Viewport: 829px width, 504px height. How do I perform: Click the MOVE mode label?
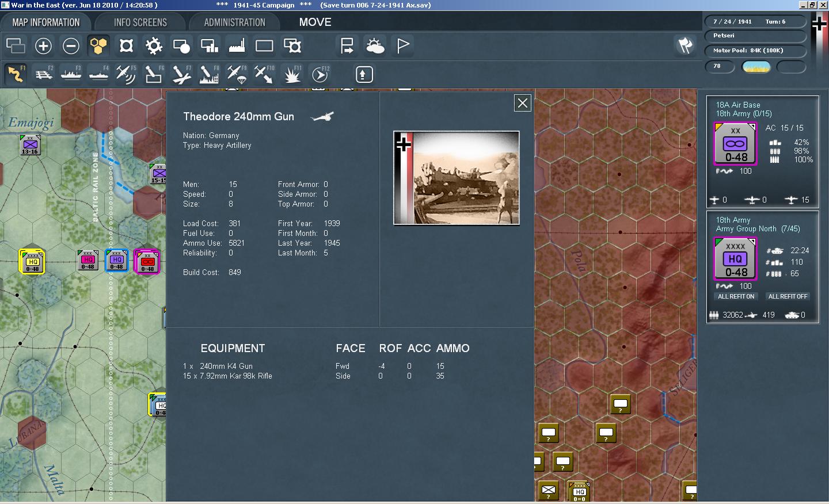point(315,22)
